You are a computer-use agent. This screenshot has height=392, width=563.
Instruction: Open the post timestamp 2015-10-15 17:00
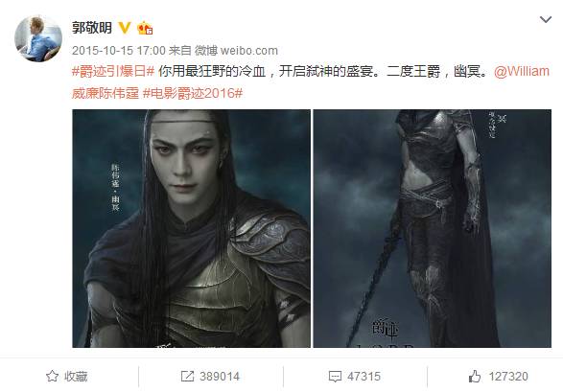119,51
